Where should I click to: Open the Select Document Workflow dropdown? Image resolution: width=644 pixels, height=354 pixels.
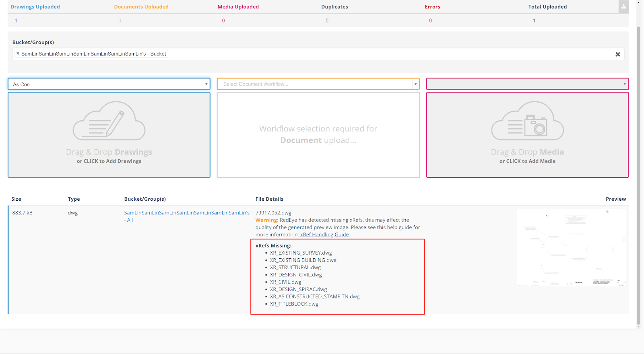pyautogui.click(x=318, y=84)
